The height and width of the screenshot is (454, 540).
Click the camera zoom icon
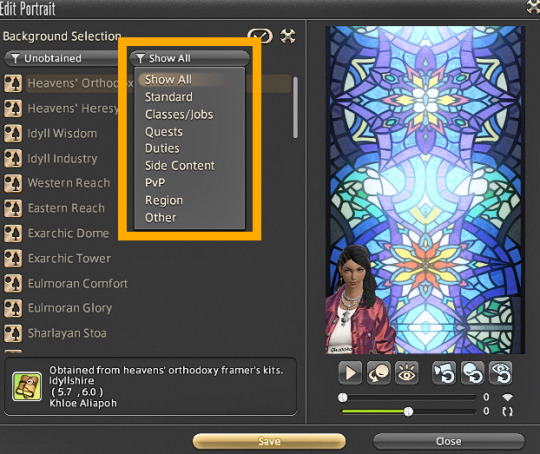pos(507,397)
